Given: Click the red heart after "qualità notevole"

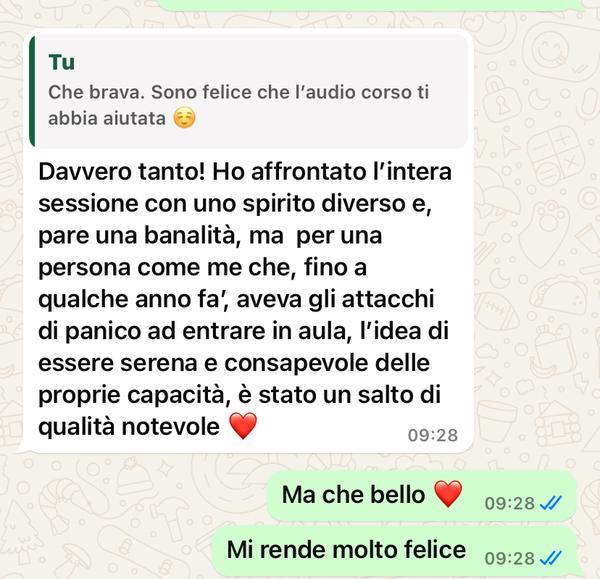Looking at the screenshot, I should coord(243,426).
